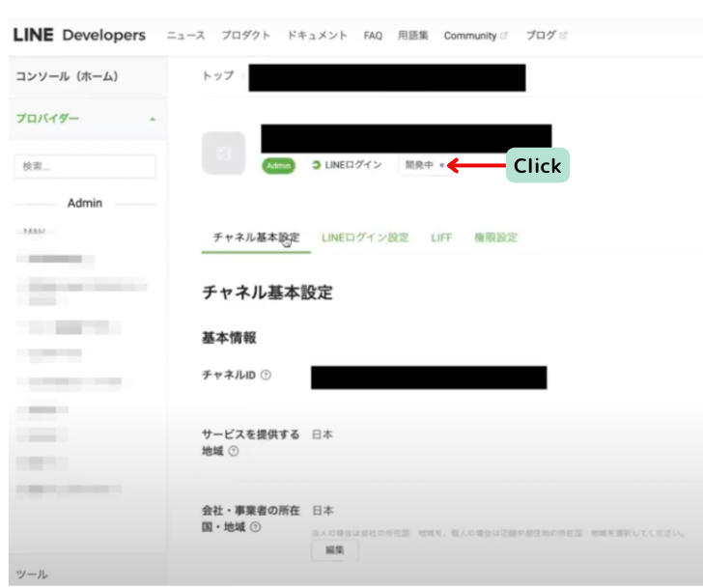Click the channel icon placeholder thumbnail

(x=223, y=153)
